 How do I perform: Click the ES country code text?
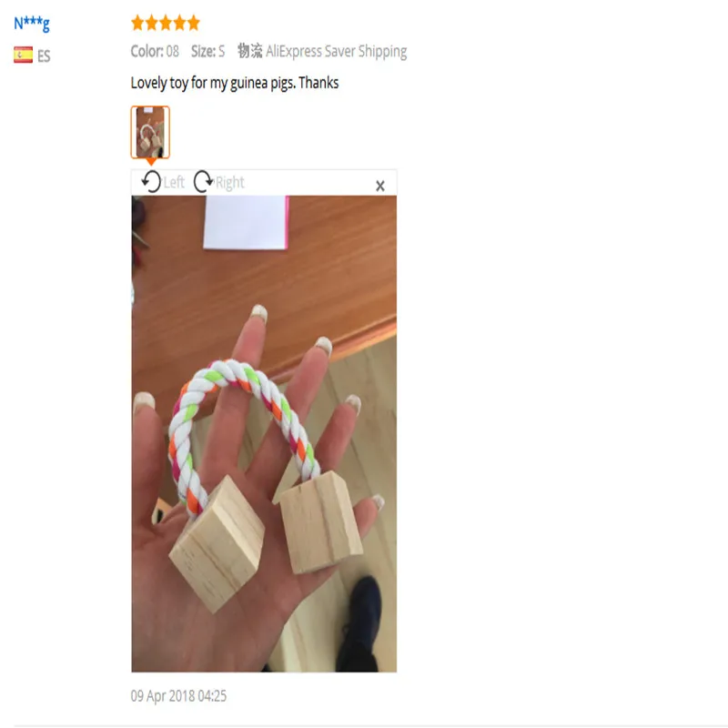coord(44,56)
